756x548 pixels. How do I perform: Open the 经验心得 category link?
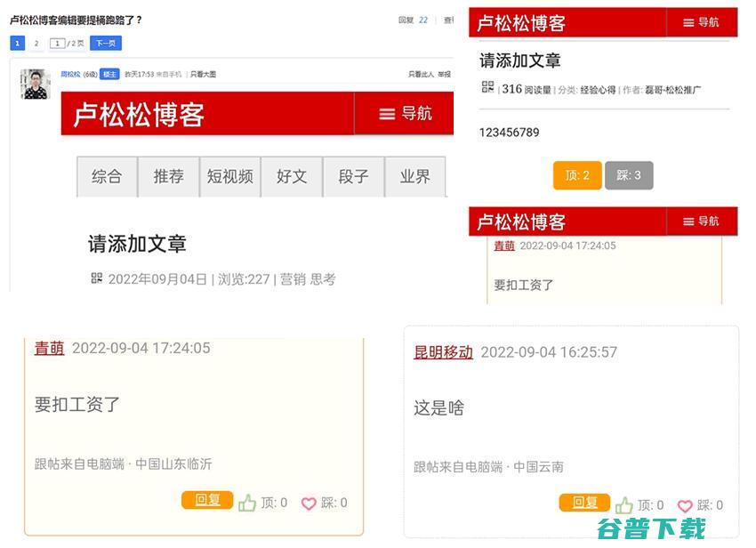[598, 90]
